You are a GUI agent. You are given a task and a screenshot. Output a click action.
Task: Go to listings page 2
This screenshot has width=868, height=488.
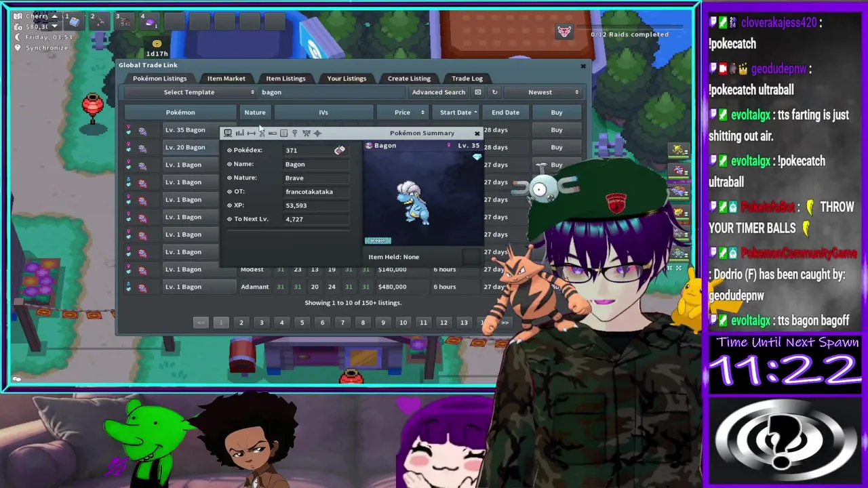pyautogui.click(x=241, y=323)
